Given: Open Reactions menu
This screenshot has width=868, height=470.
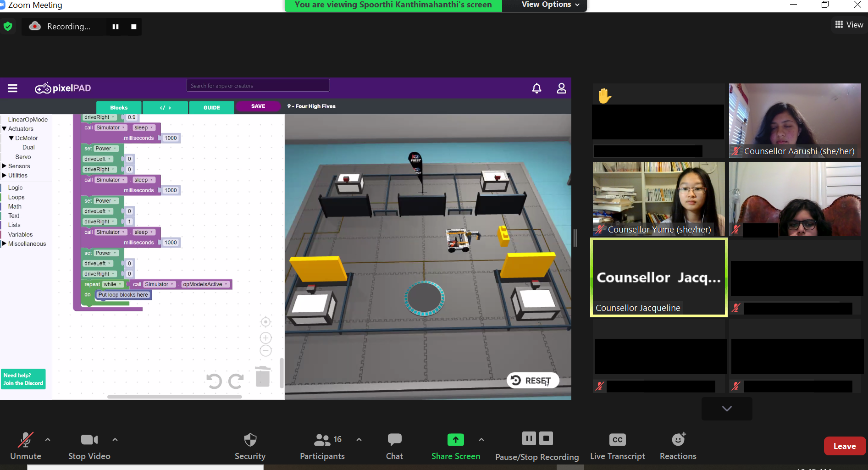Looking at the screenshot, I should [x=678, y=446].
